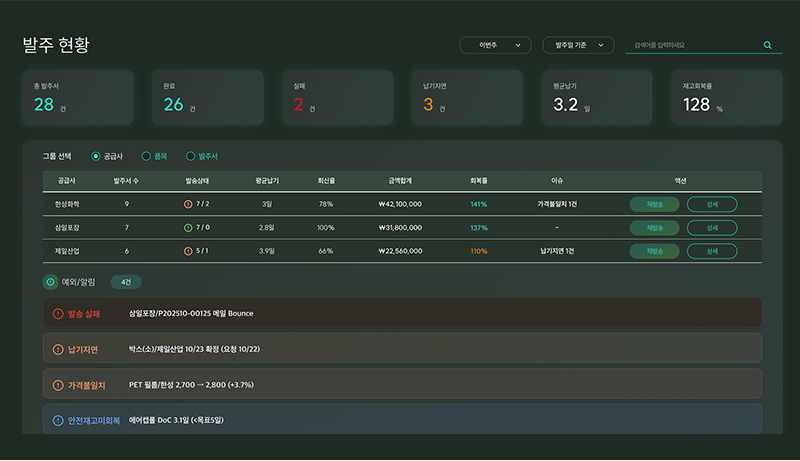Click the send status icon in 한성화학 row
Viewport: 800px width, 461px height.
188,204
